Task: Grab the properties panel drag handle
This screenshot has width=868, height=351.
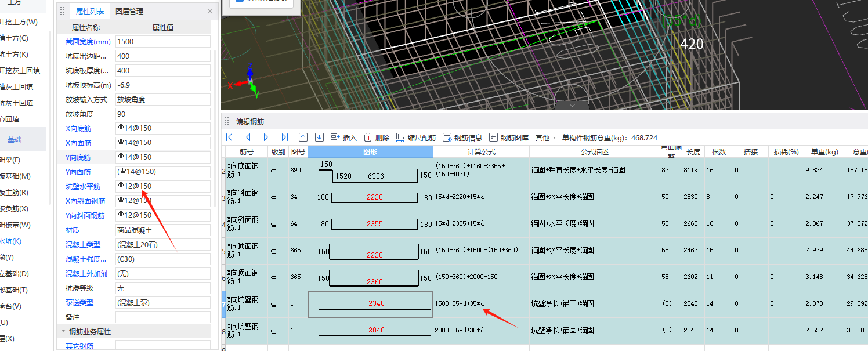Action: (62, 11)
